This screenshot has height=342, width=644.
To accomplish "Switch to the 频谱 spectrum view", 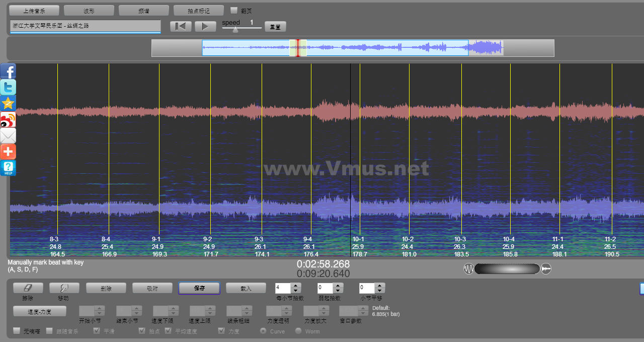I will click(144, 11).
